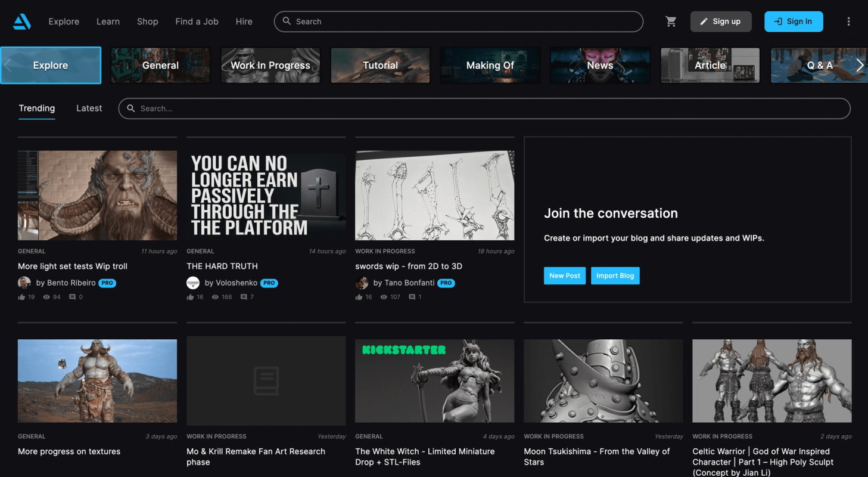Click likes thumb icon on troll post
The height and width of the screenshot is (477, 868).
point(21,297)
